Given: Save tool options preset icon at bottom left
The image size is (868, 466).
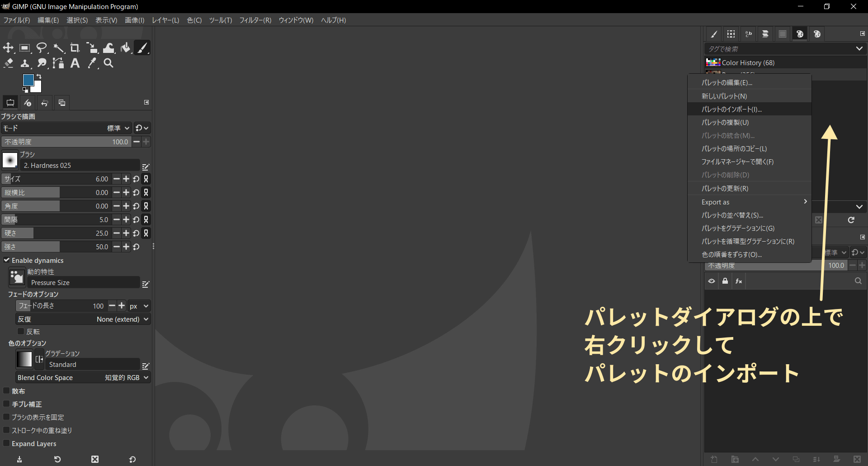Looking at the screenshot, I should click(x=19, y=459).
